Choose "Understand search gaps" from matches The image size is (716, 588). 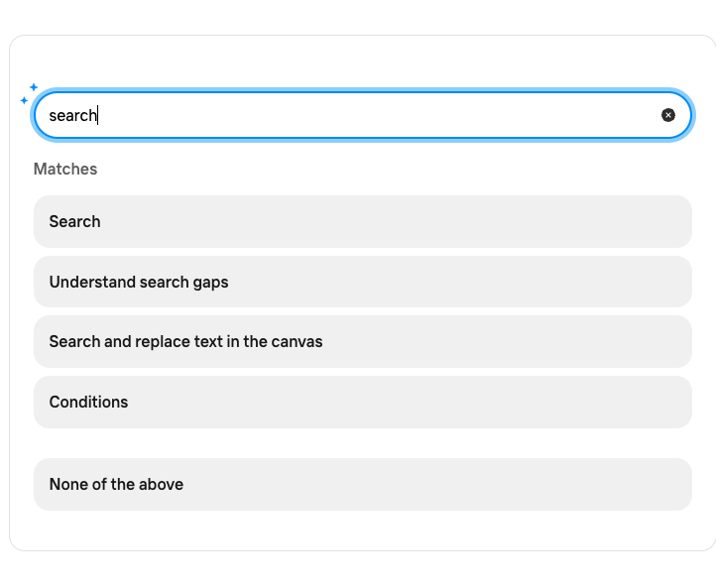tap(362, 282)
